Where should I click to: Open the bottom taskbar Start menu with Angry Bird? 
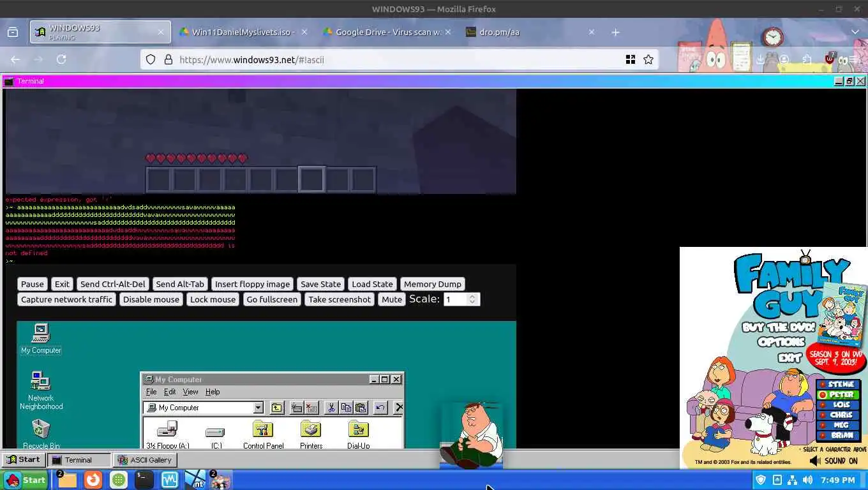point(25,480)
